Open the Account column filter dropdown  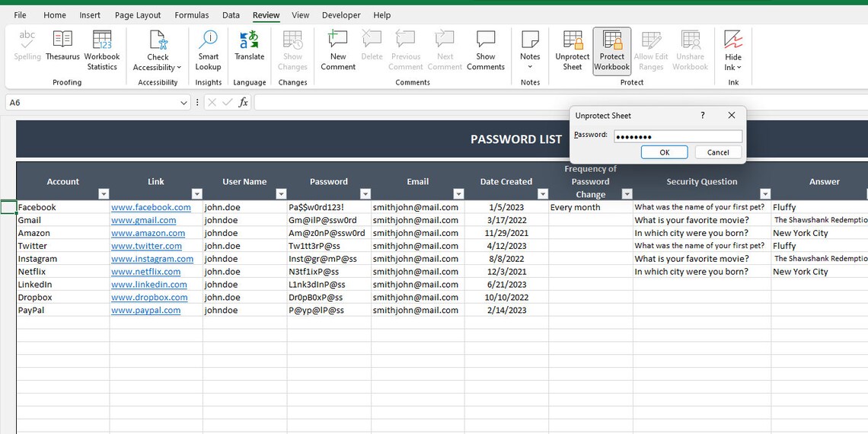click(104, 193)
